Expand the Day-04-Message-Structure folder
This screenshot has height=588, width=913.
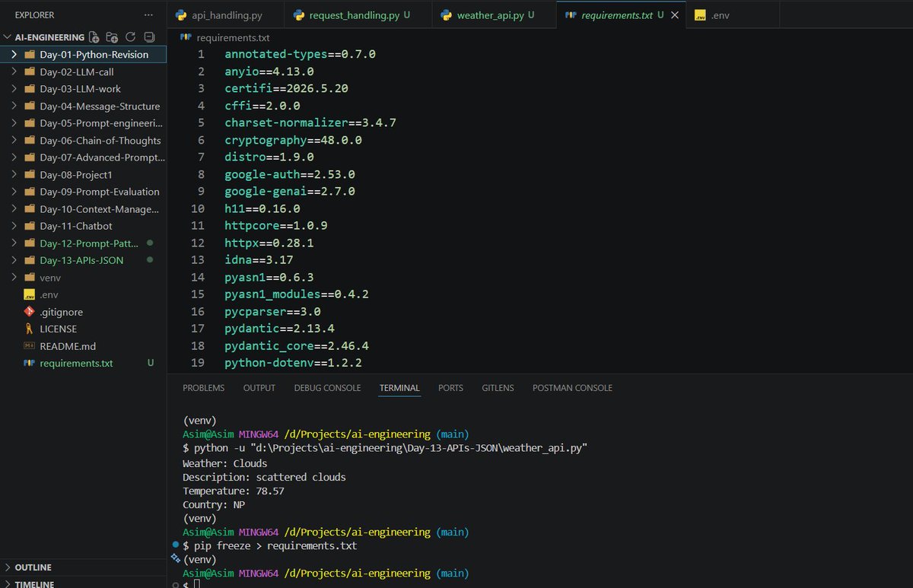pyautogui.click(x=14, y=106)
